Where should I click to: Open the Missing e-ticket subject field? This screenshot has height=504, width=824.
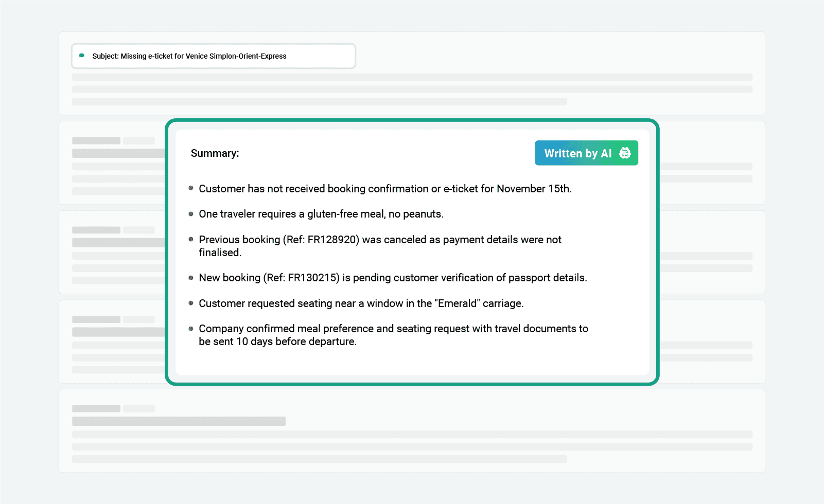point(214,56)
